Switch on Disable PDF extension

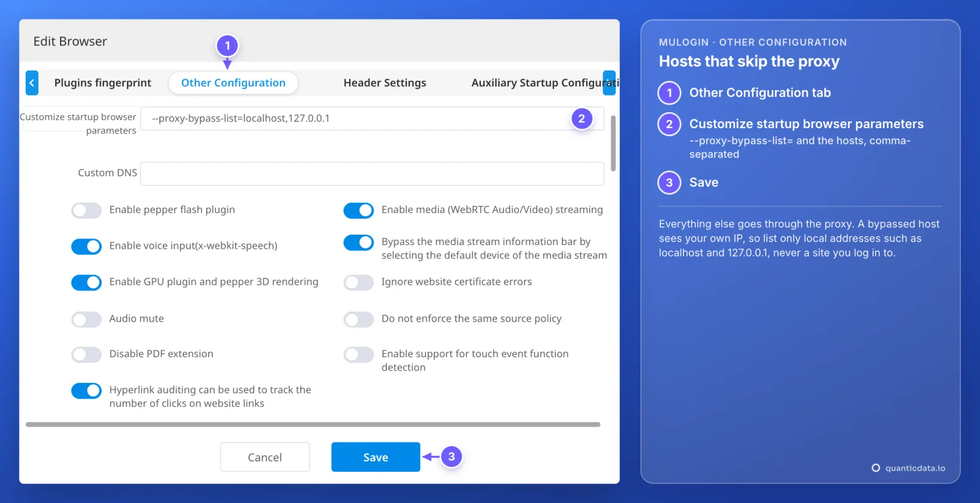pyautogui.click(x=86, y=355)
